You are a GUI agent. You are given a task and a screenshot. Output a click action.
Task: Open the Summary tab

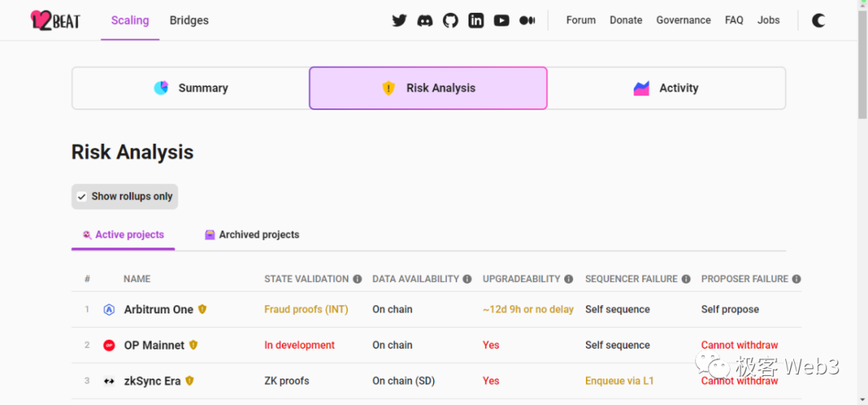190,88
